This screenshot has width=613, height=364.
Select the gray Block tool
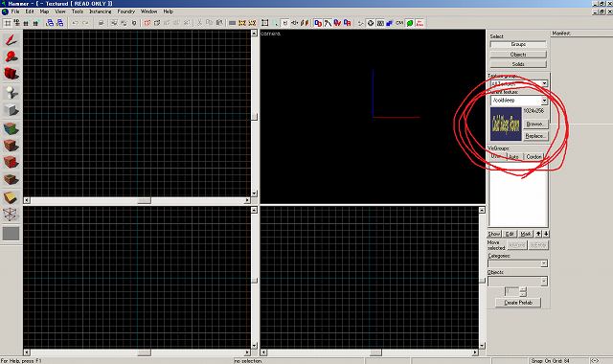pyautogui.click(x=11, y=110)
